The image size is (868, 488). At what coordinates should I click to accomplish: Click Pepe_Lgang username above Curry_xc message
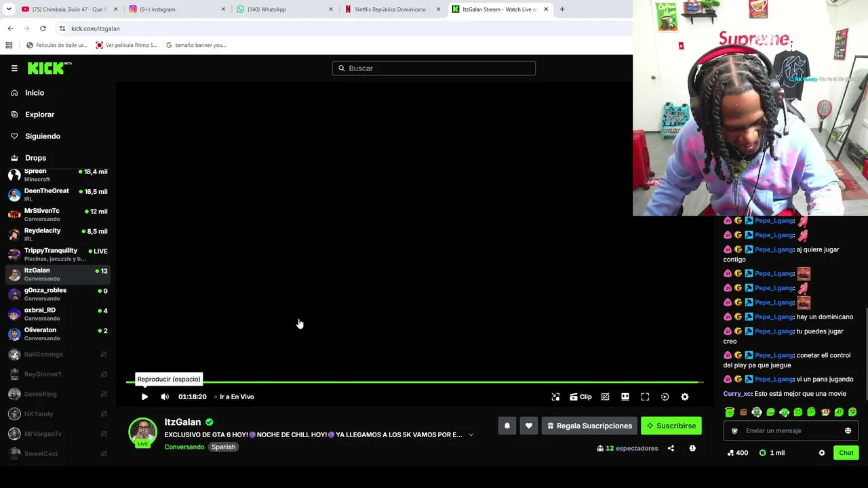774,379
